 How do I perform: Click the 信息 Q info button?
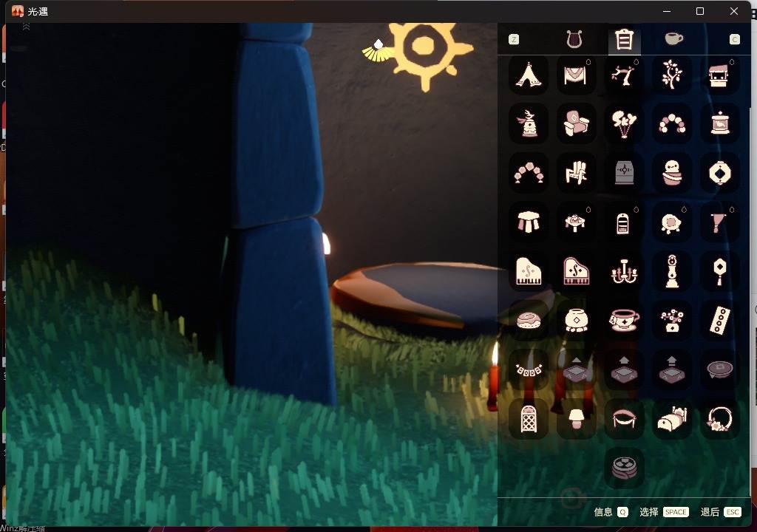pos(611,512)
